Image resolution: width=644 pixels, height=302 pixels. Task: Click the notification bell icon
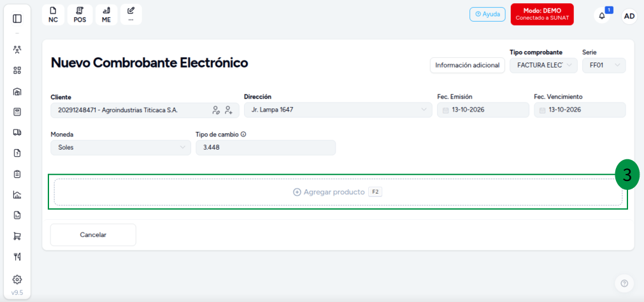(602, 16)
